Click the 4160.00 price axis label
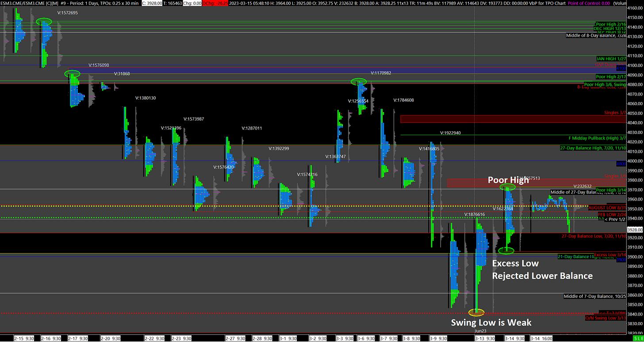The width and height of the screenshot is (644, 342). pyautogui.click(x=635, y=8)
